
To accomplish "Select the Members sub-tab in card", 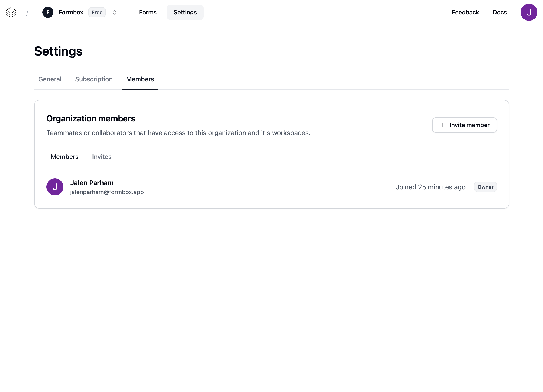I will [x=64, y=157].
